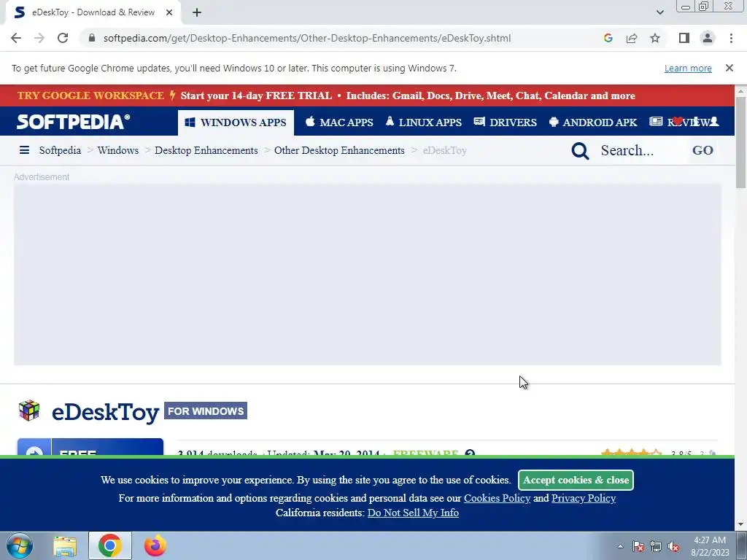This screenshot has height=560, width=747.
Task: Click the GO search button
Action: pos(703,150)
